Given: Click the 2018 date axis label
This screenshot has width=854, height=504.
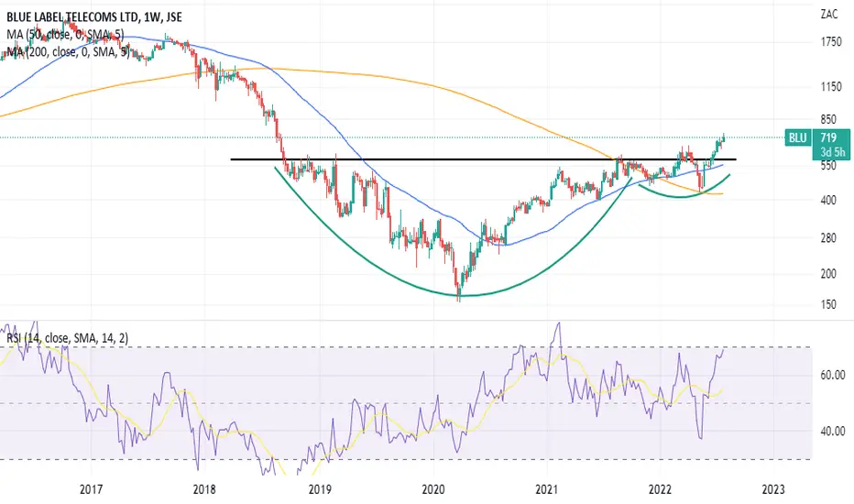Looking at the screenshot, I should click(x=204, y=489).
